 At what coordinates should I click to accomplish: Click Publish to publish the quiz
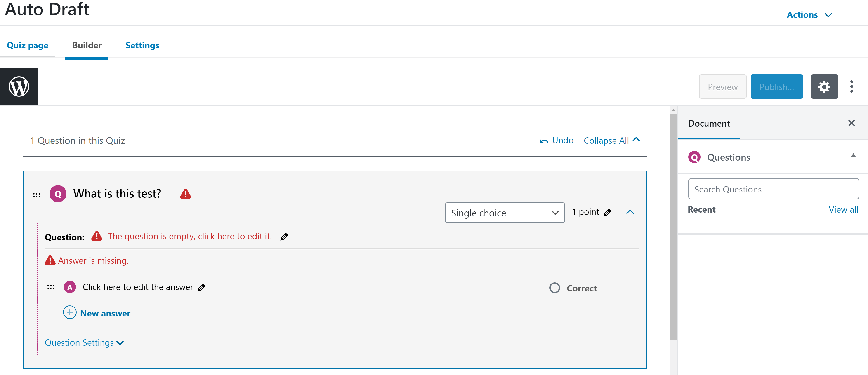(776, 86)
